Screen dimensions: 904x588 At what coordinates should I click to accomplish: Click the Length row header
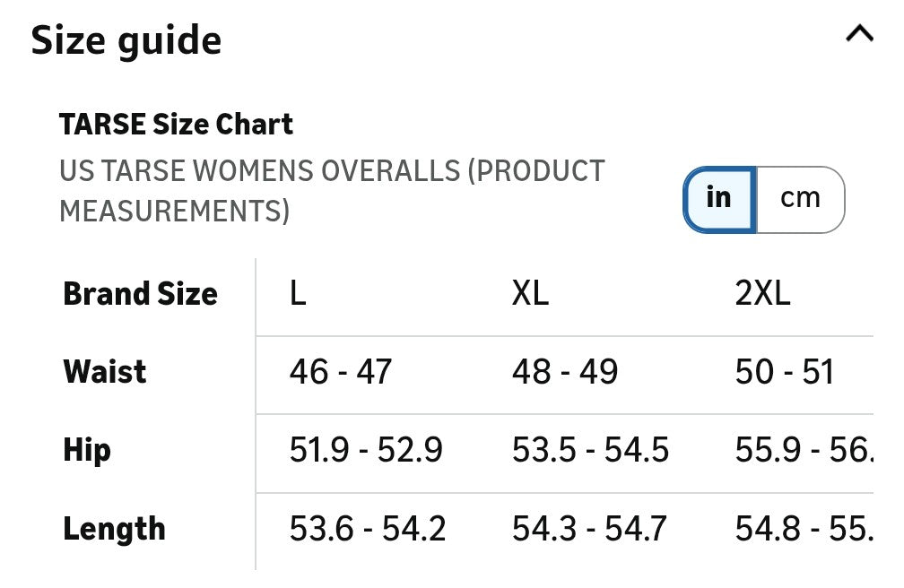(114, 529)
